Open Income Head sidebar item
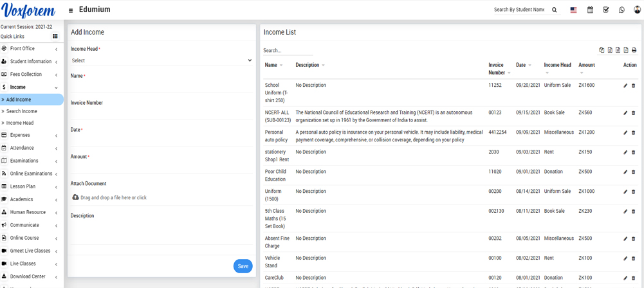 tap(20, 123)
